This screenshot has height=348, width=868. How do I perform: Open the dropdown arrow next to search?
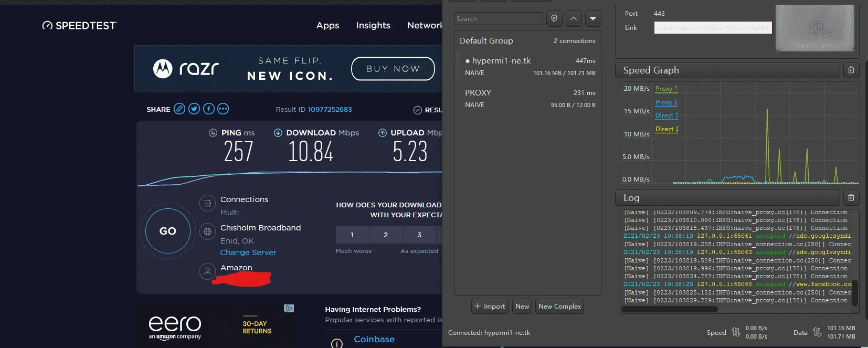593,18
